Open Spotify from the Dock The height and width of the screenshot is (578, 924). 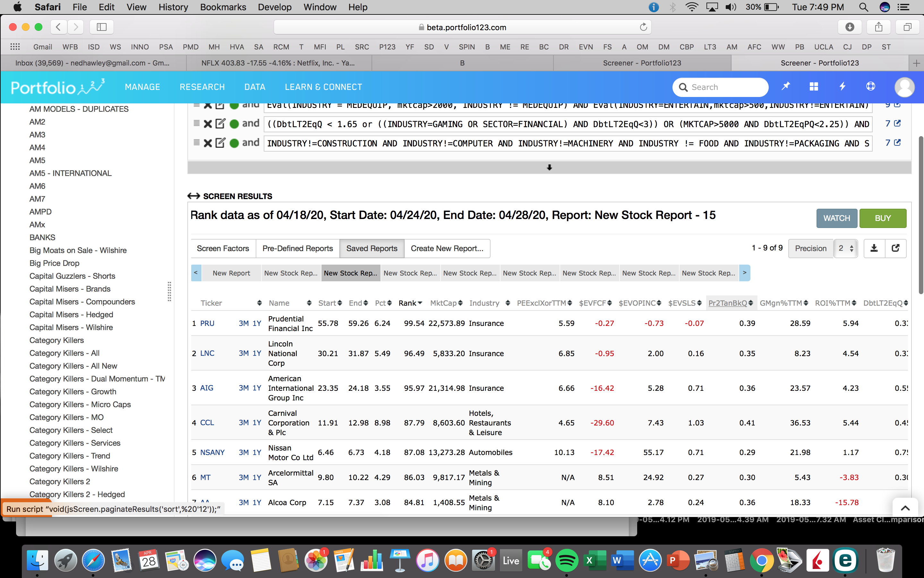567,560
